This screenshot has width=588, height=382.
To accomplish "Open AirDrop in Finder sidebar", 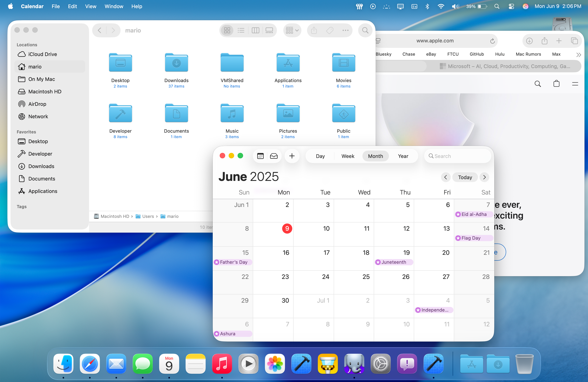I will click(50, 104).
